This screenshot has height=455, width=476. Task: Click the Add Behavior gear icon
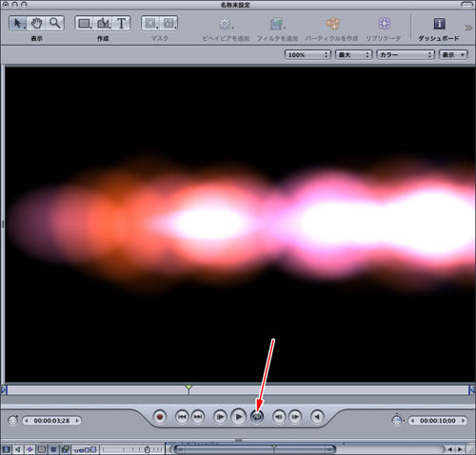[x=226, y=24]
